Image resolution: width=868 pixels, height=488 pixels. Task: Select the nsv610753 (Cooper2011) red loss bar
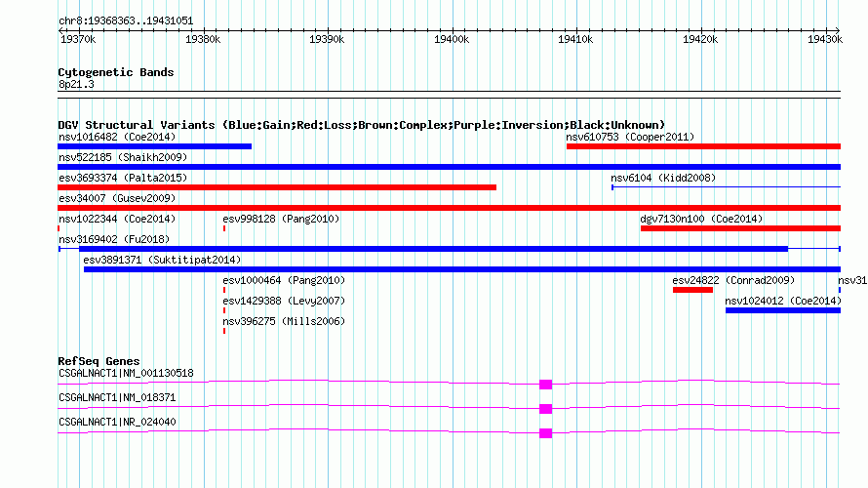point(703,146)
